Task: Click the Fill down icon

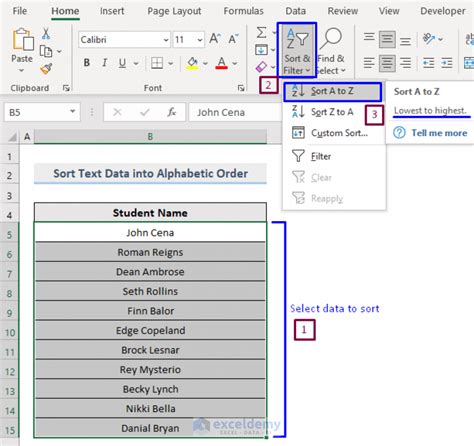Action: [261, 50]
